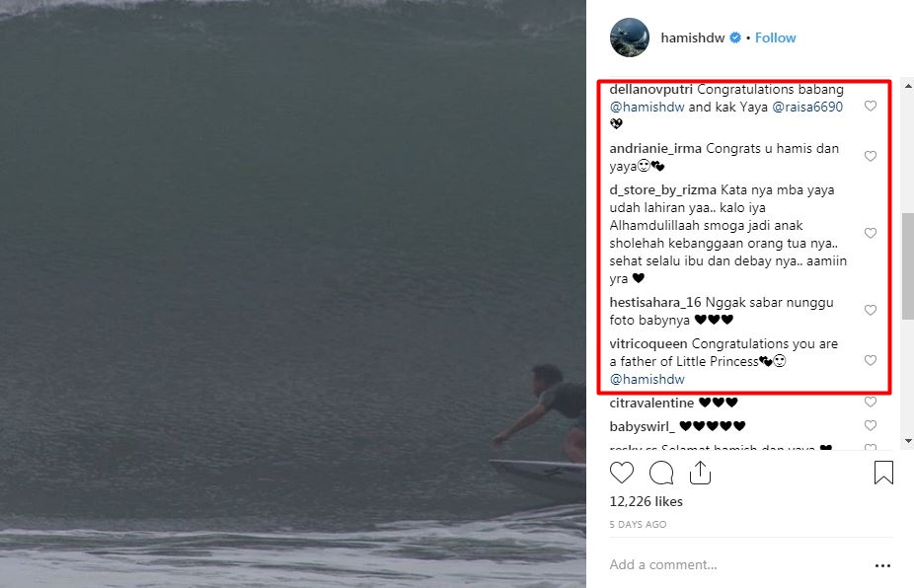Like d_store_by_rizma's comment heart icon
The height and width of the screenshot is (588, 914).
871,233
